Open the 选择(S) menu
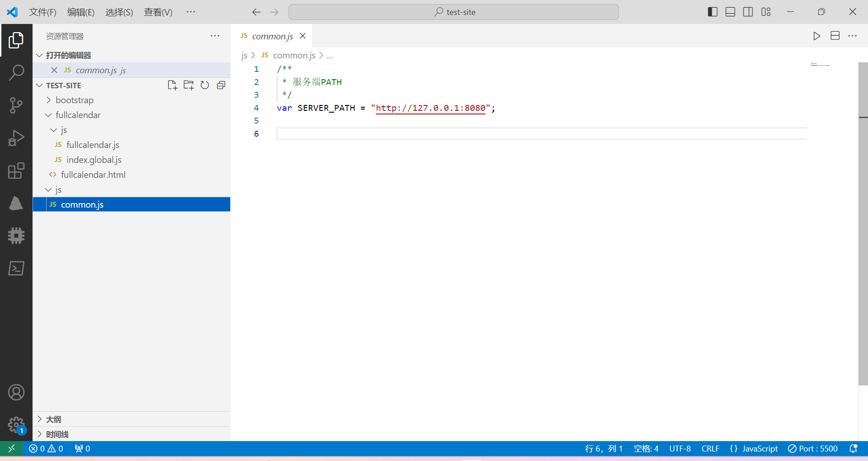Viewport: 868px width, 461px height. (x=119, y=12)
